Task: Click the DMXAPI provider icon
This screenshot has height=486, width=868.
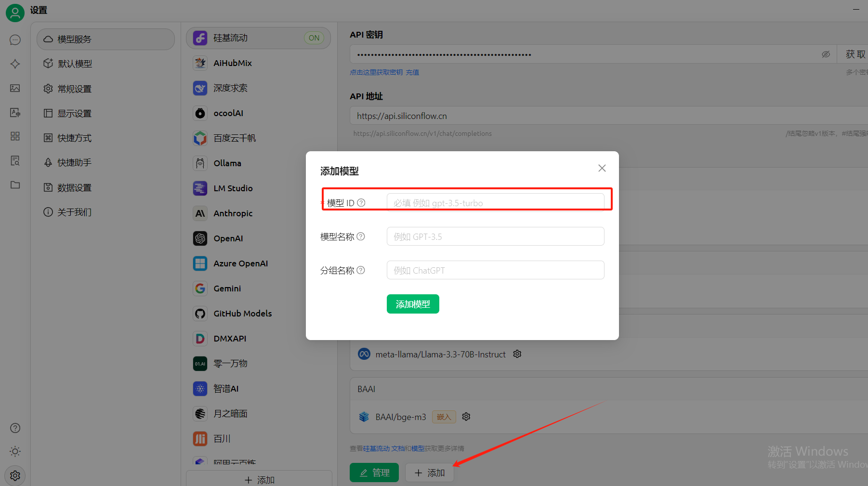Action: (200, 339)
